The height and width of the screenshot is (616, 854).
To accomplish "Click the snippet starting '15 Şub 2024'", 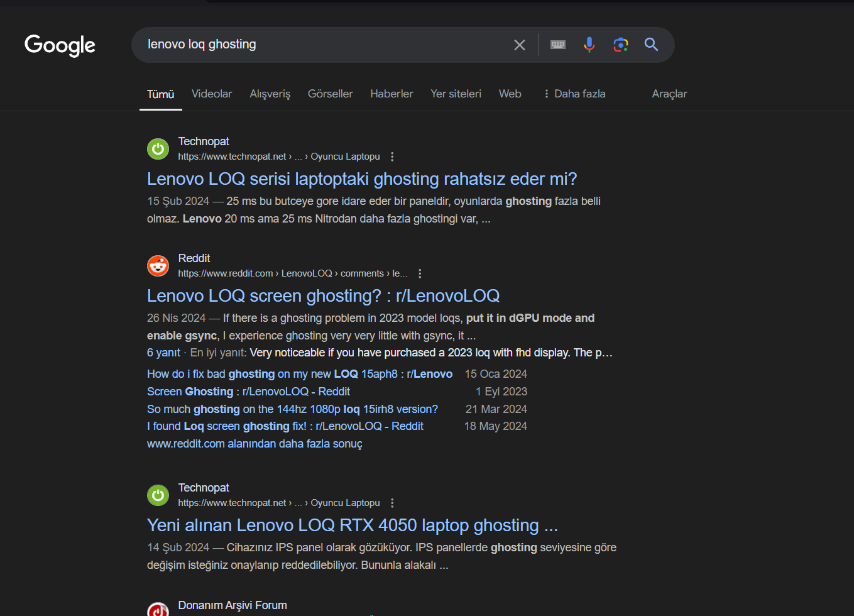I will pos(374,210).
